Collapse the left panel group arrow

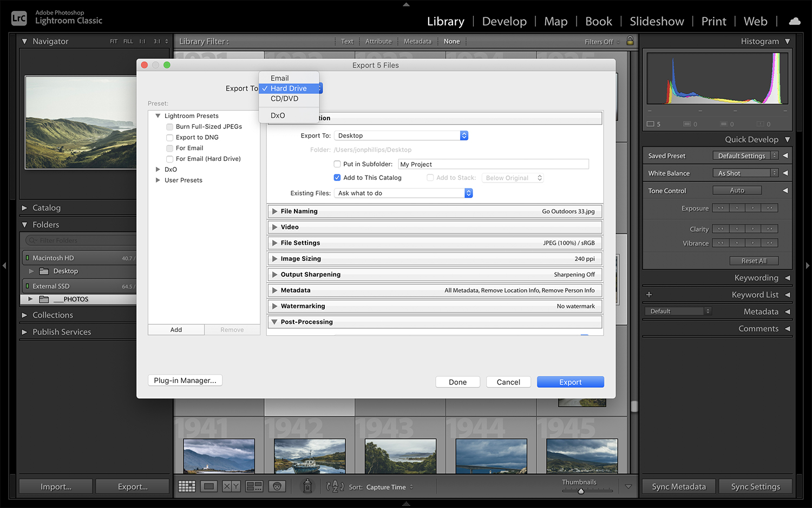[4, 265]
